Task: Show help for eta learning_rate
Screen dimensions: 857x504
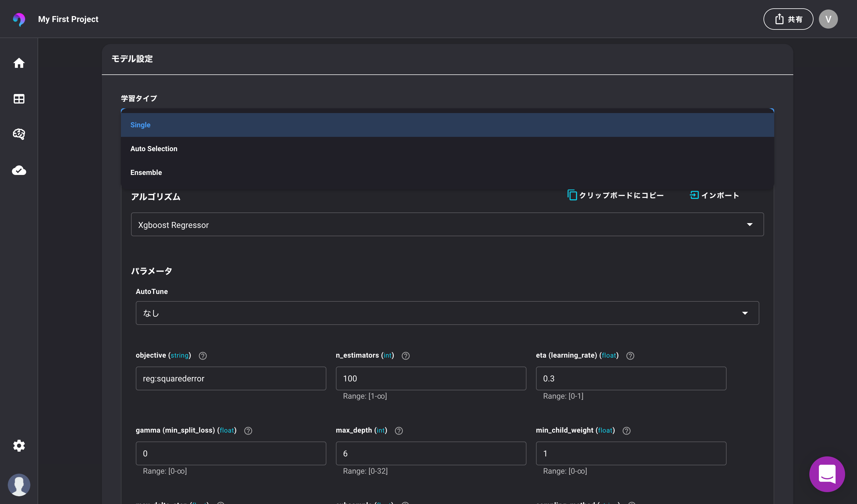Action: pyautogui.click(x=630, y=356)
